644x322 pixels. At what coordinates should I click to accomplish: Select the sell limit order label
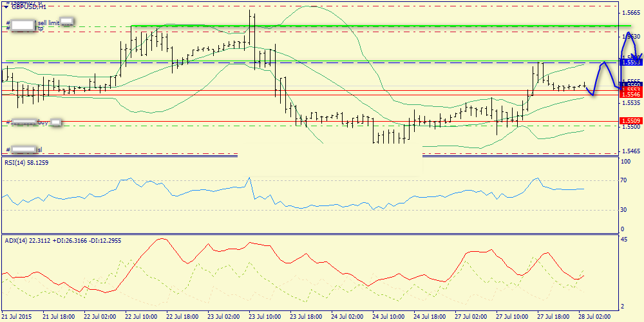(48, 23)
